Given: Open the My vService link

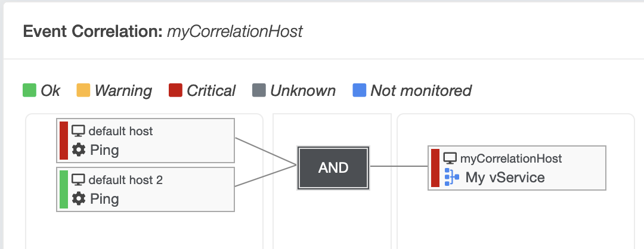Looking at the screenshot, I should 505,178.
